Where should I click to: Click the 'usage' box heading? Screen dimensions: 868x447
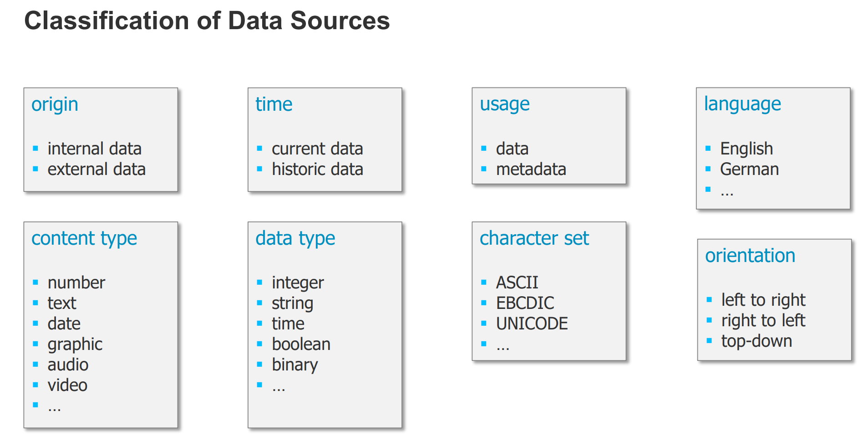click(x=505, y=104)
